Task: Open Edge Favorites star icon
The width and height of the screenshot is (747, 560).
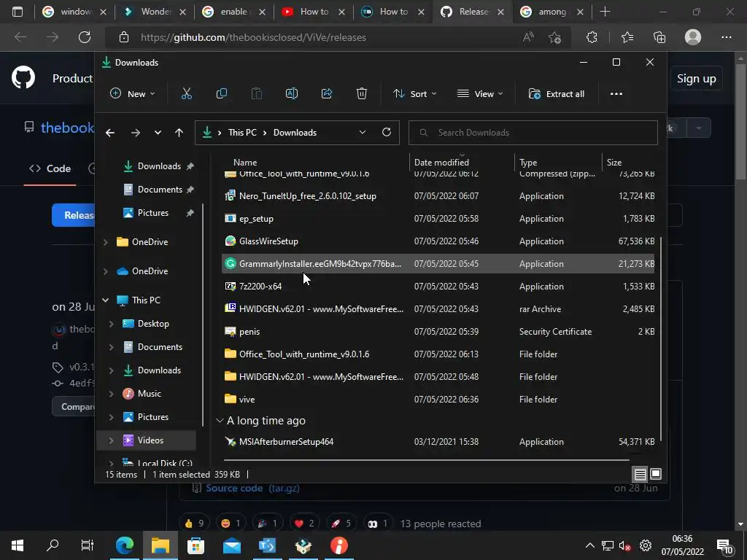Action: click(627, 37)
